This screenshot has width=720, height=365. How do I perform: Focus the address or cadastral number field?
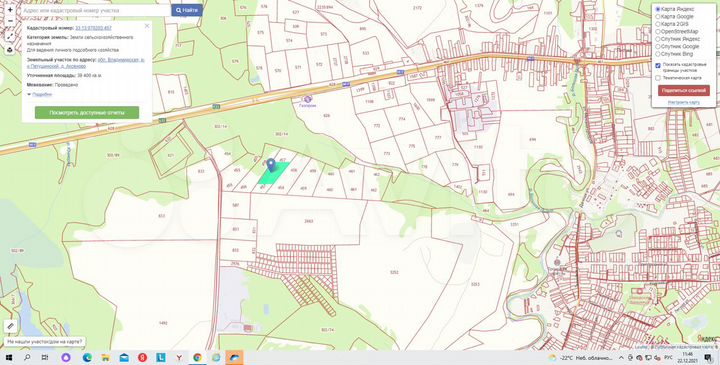(96, 10)
